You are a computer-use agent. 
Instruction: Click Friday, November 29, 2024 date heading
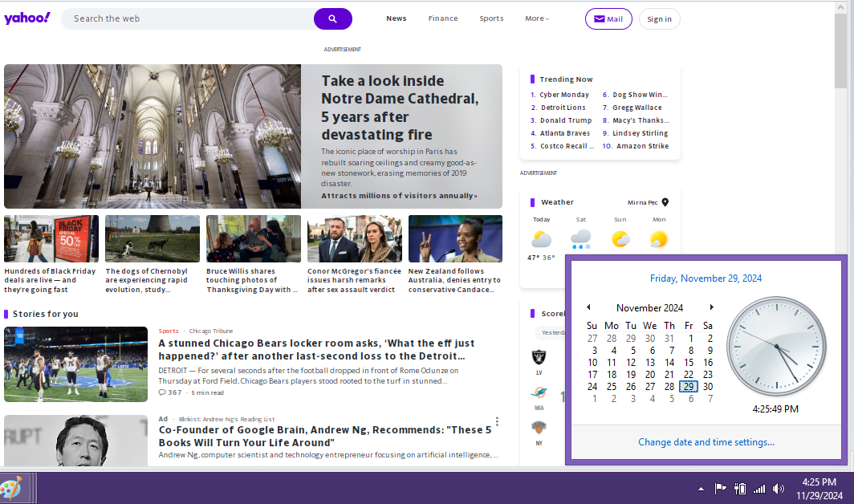click(706, 278)
